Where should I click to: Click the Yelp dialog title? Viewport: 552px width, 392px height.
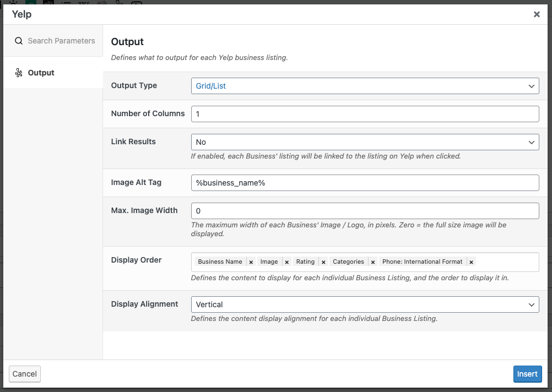point(22,14)
